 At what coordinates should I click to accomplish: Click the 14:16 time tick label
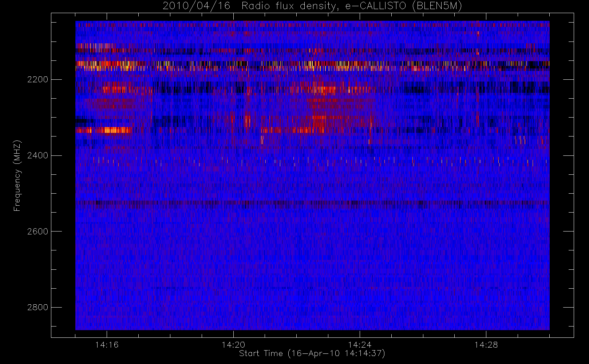[107, 345]
